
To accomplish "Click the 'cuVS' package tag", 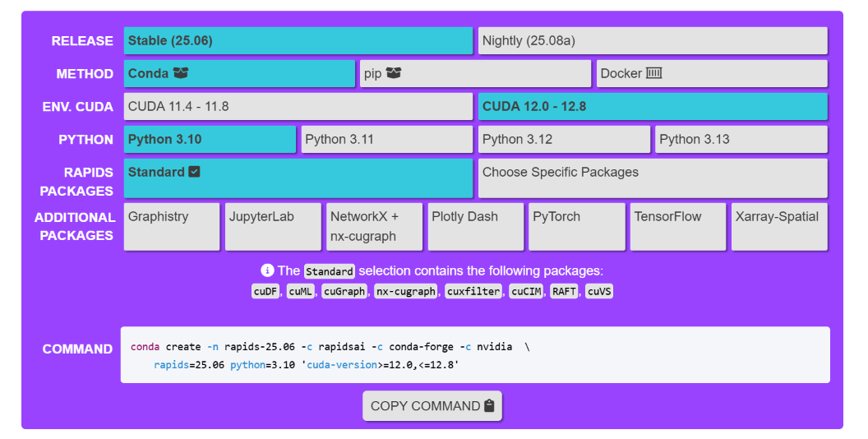I will tap(599, 291).
